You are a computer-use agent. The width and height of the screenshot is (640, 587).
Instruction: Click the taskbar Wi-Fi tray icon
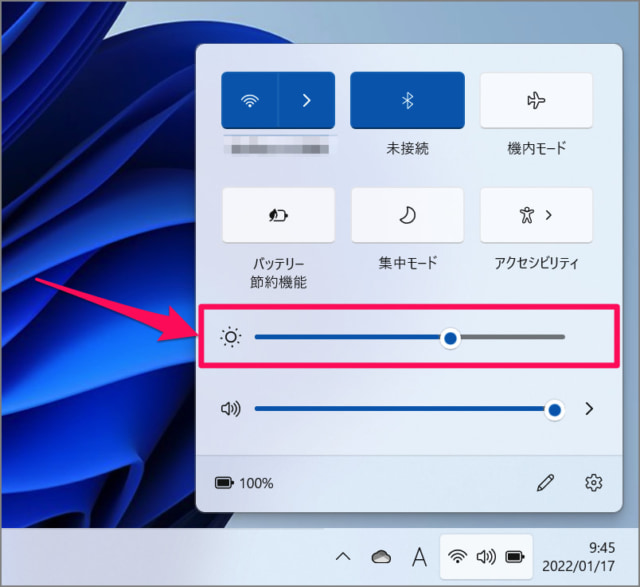tap(458, 556)
